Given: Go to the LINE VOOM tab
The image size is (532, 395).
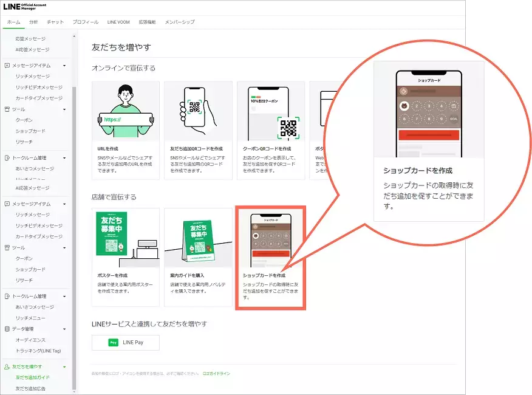Looking at the screenshot, I should point(118,22).
